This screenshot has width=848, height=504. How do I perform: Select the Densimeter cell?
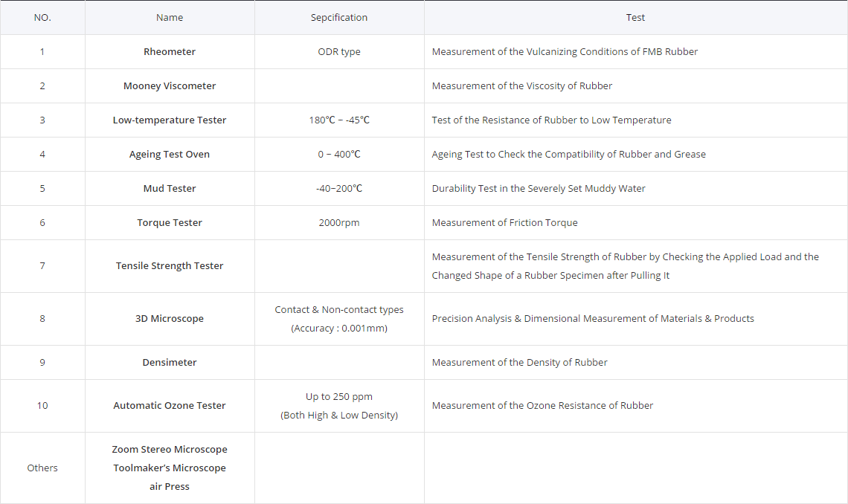pos(170,363)
